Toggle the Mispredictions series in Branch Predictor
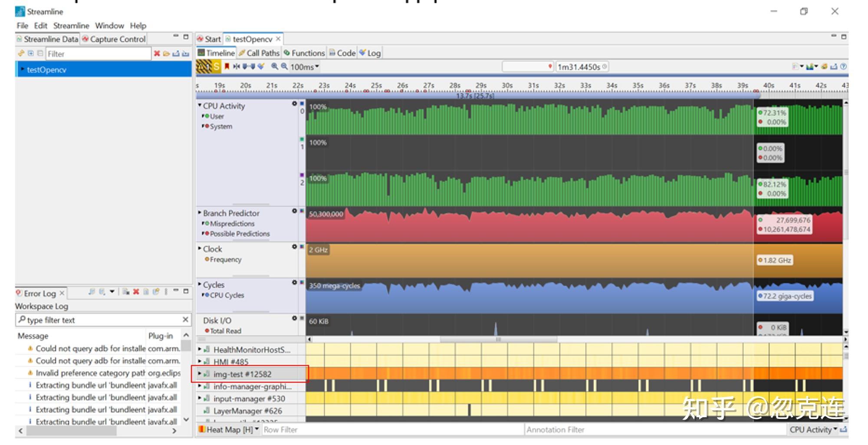 click(232, 224)
